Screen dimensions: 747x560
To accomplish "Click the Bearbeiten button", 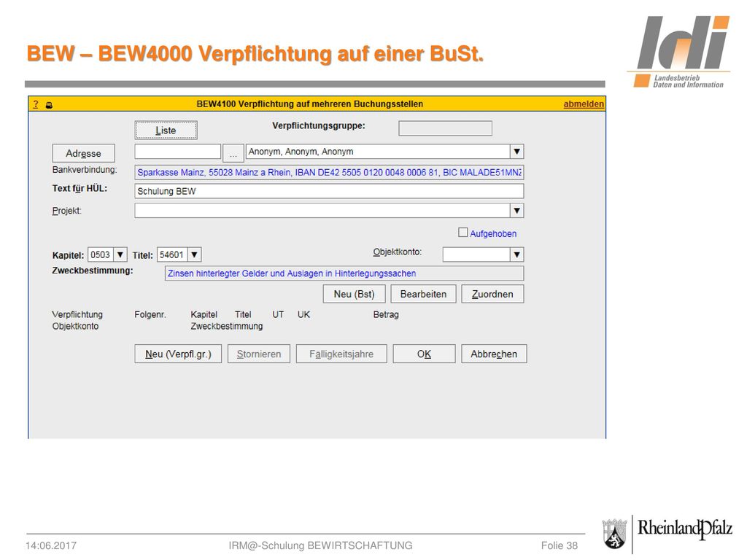I will pos(423,294).
